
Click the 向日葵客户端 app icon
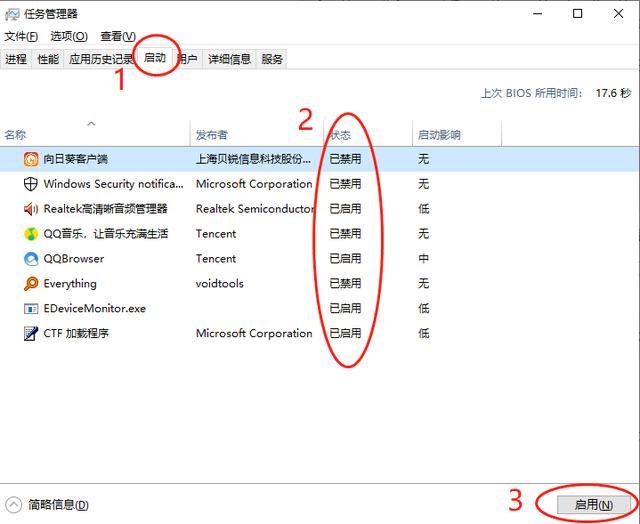point(31,159)
